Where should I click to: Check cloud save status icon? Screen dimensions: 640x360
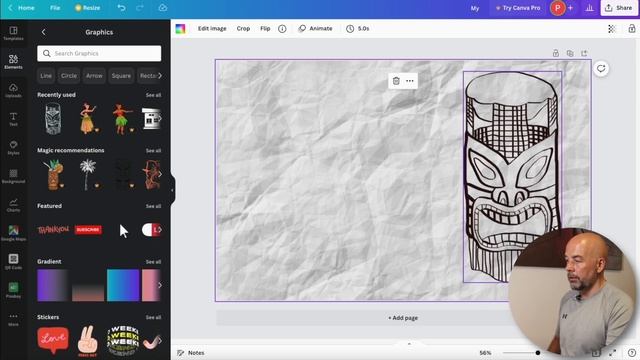(x=162, y=8)
